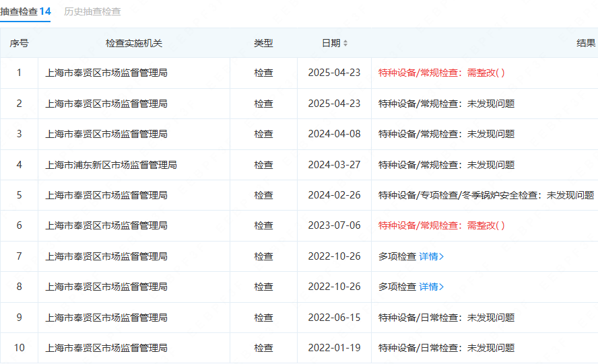Click 未发现问题 result in row 4
The height and width of the screenshot is (364, 598).
446,165
